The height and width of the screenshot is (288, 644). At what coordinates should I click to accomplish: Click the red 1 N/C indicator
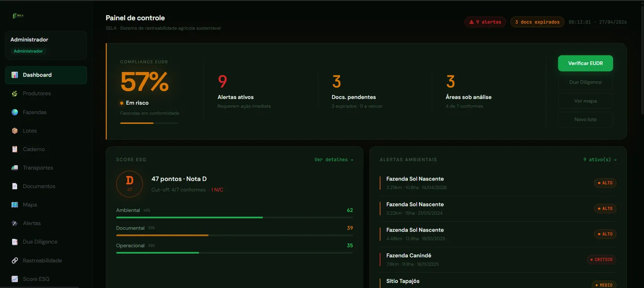click(217, 190)
